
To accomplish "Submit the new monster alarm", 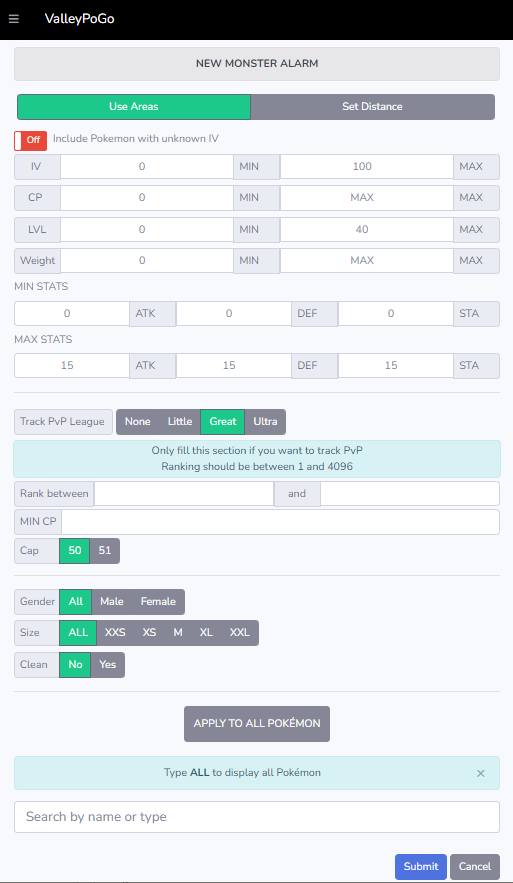I will click(421, 866).
